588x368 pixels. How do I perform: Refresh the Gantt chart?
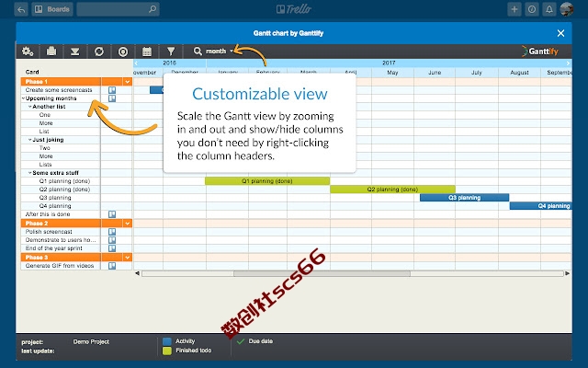point(99,52)
